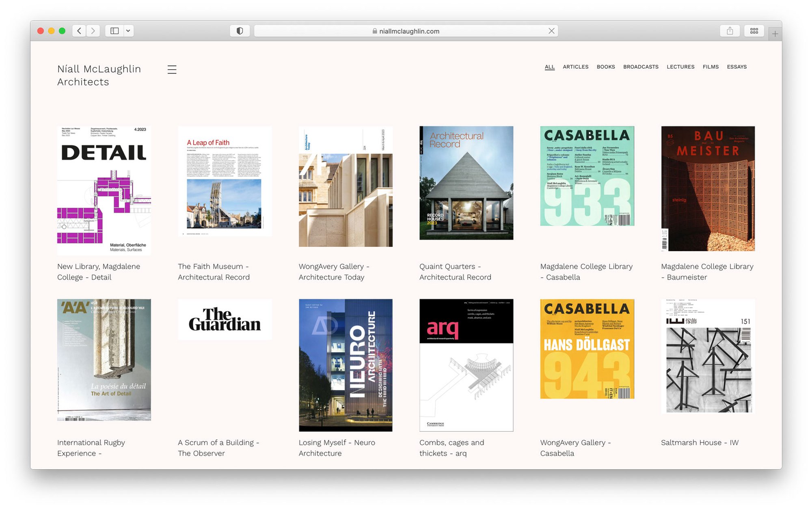Filter publications by LECTURES
Viewport: 812px width, 509px height.
[x=680, y=67]
